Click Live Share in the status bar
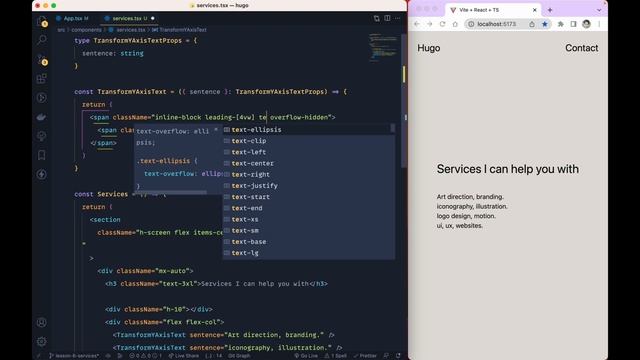Image resolution: width=640 pixels, height=360 pixels. coord(184,356)
